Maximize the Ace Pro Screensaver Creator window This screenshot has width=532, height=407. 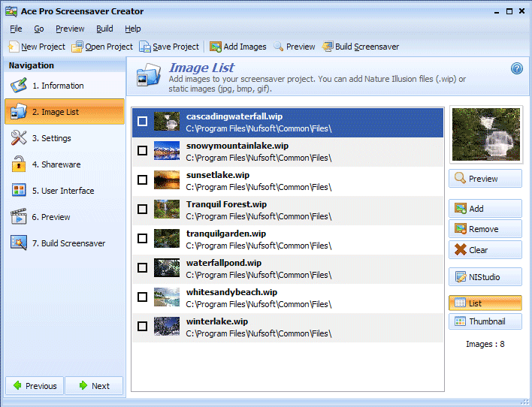tap(509, 11)
